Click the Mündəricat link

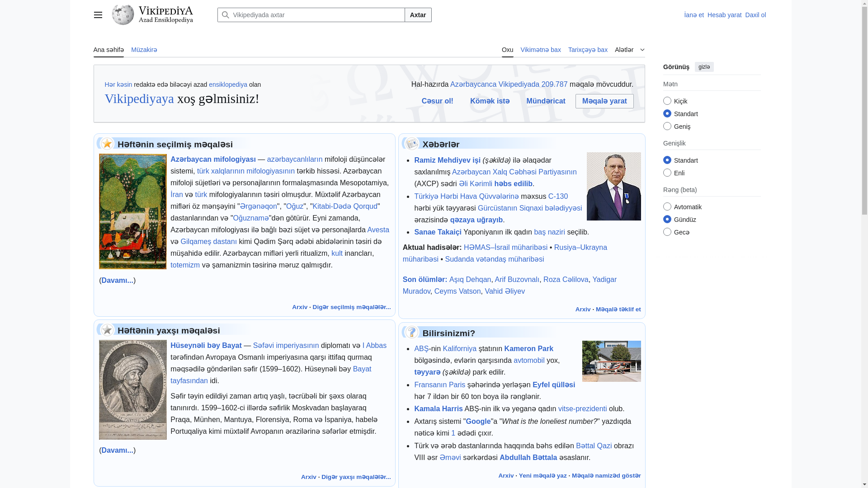point(546,101)
